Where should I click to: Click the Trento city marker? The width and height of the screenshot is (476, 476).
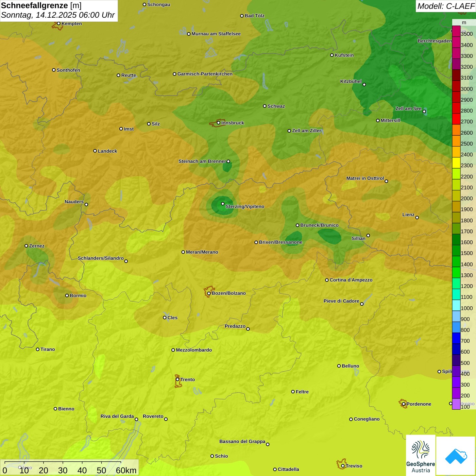point(177,379)
